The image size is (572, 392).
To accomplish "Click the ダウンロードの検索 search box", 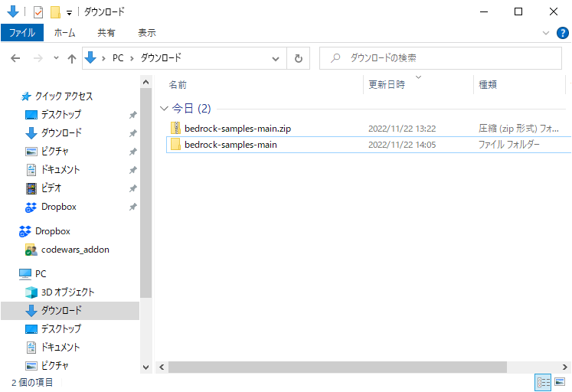I will pyautogui.click(x=440, y=58).
